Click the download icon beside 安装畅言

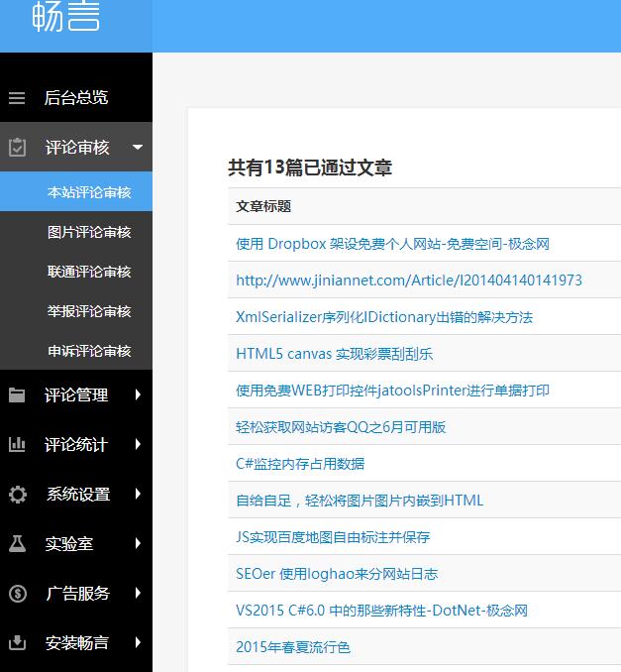pos(17,642)
